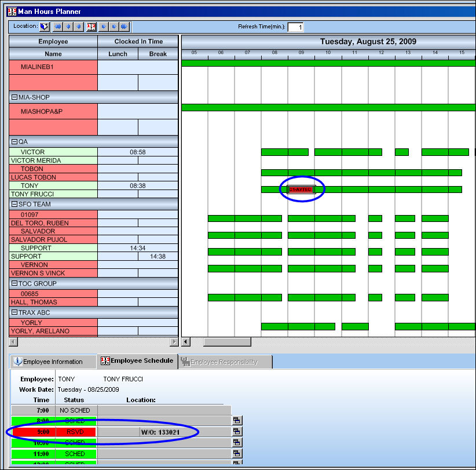Viewport: 476px width, 470px height.
Task: Select the 01097 employee ID row
Action: (53, 214)
